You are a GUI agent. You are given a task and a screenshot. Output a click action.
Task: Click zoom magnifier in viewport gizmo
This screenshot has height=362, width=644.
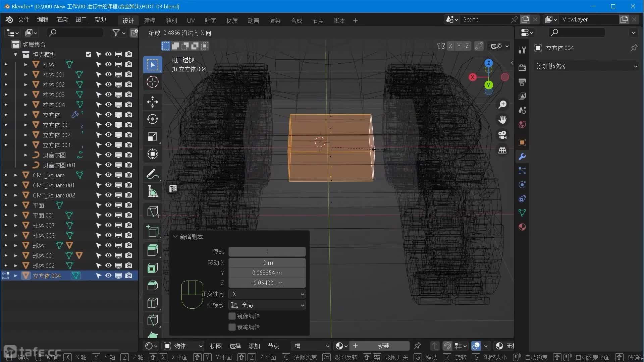tap(502, 104)
